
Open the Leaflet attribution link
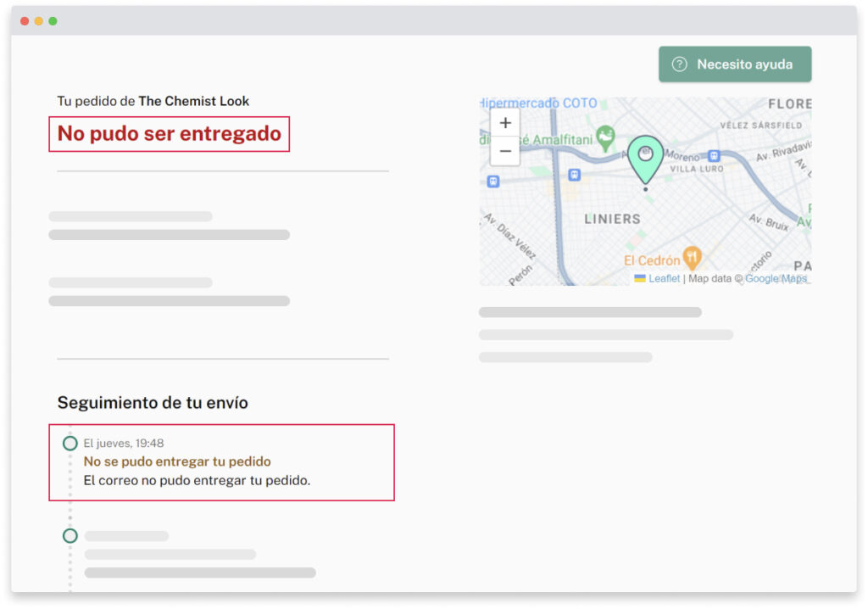[x=664, y=278]
